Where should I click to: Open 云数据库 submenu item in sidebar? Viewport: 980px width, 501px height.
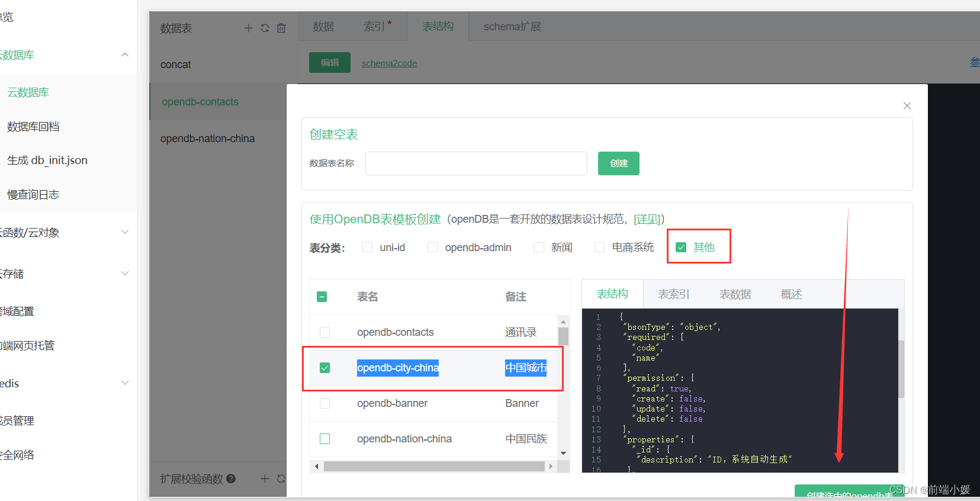[28, 92]
